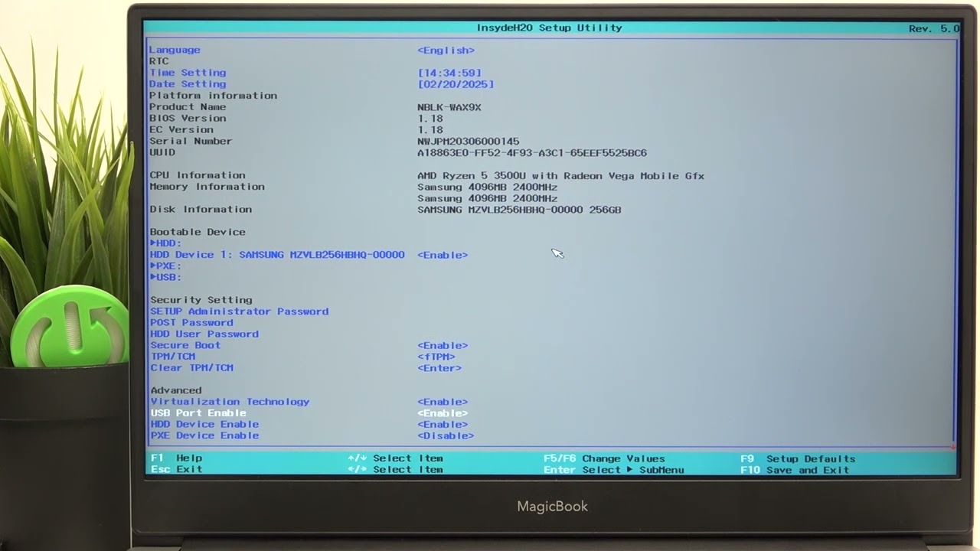The height and width of the screenshot is (551, 980).
Task: Toggle PXE Device Enable <Disable> value
Action: click(x=446, y=436)
